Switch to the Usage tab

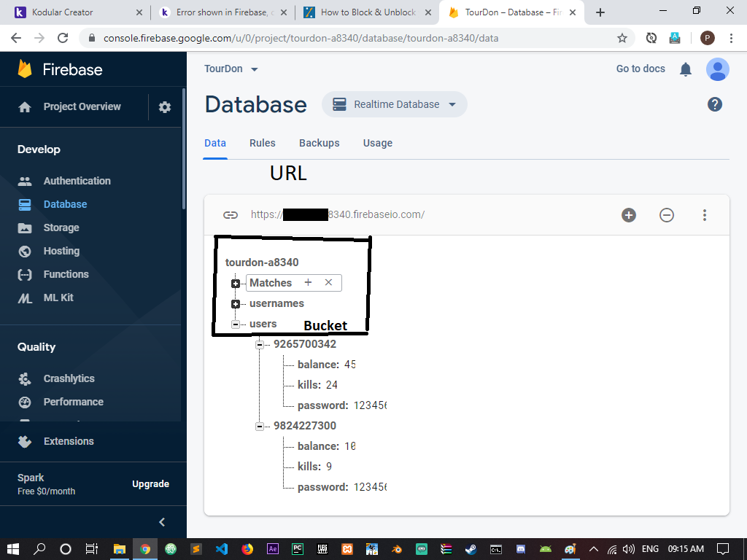pyautogui.click(x=378, y=144)
